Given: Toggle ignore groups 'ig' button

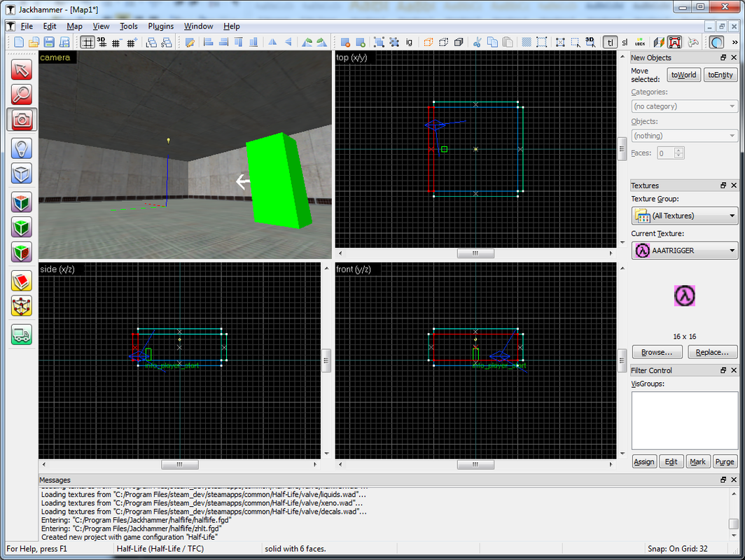Looking at the screenshot, I should point(409,42).
